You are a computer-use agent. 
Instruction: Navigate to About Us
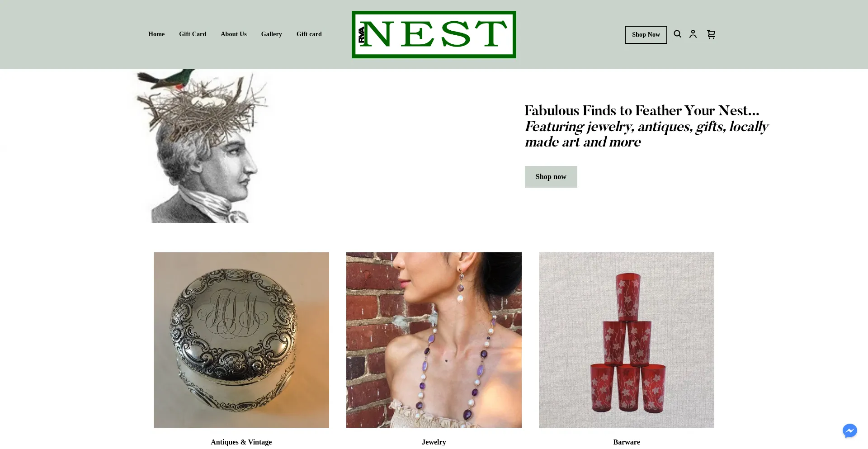point(234,34)
